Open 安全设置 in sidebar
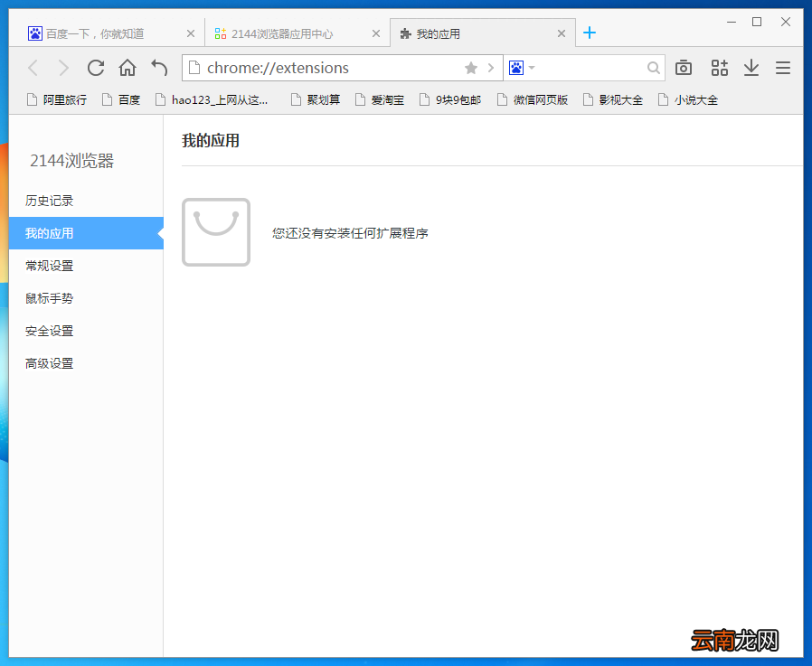 tap(86, 331)
